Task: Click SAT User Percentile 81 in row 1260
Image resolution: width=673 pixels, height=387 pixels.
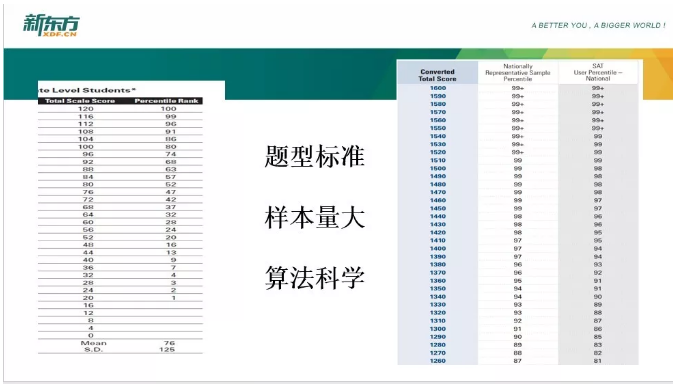Action: (x=598, y=361)
